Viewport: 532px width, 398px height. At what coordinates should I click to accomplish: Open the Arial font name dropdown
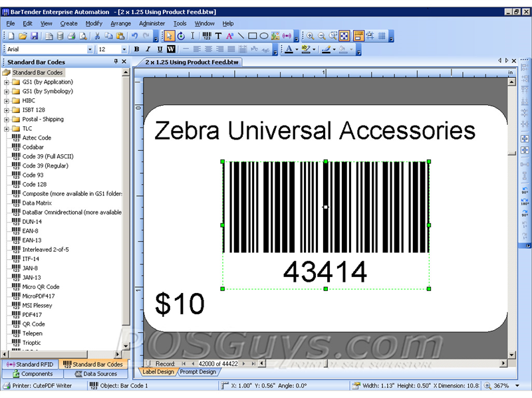90,49
